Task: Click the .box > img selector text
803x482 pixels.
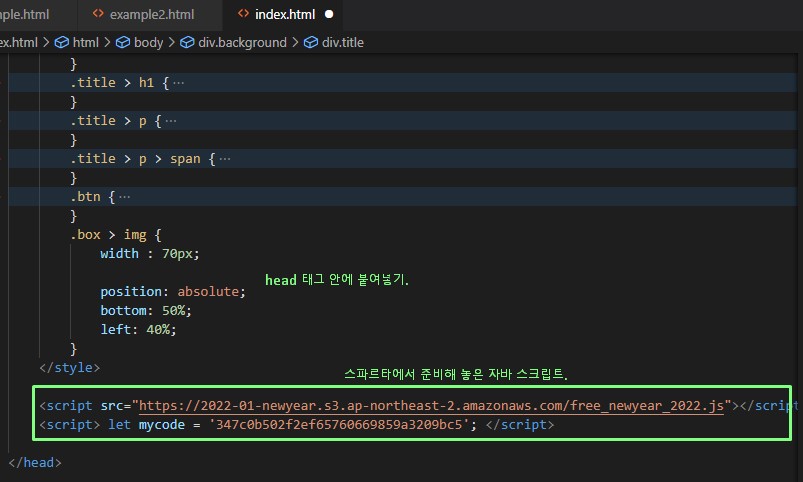Action: [109, 235]
